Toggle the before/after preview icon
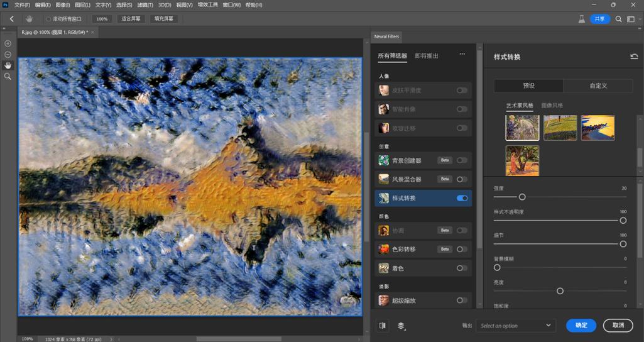Image resolution: width=644 pixels, height=342 pixels. pos(383,326)
